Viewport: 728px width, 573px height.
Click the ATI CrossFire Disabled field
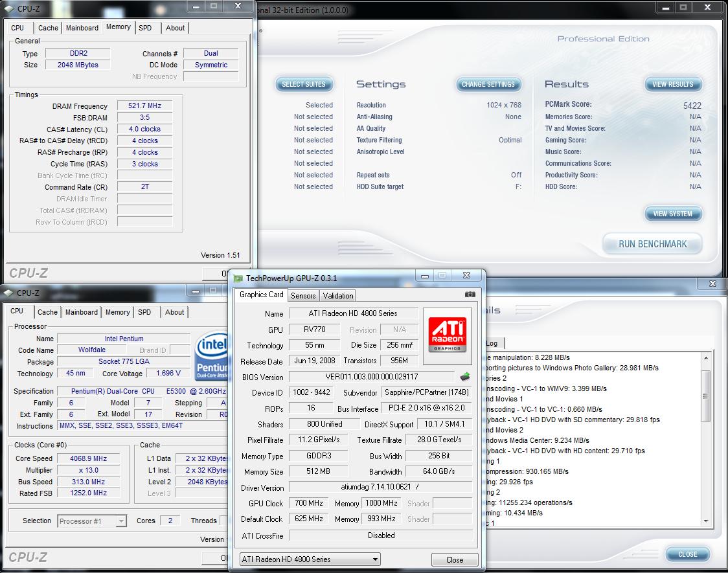pos(381,535)
